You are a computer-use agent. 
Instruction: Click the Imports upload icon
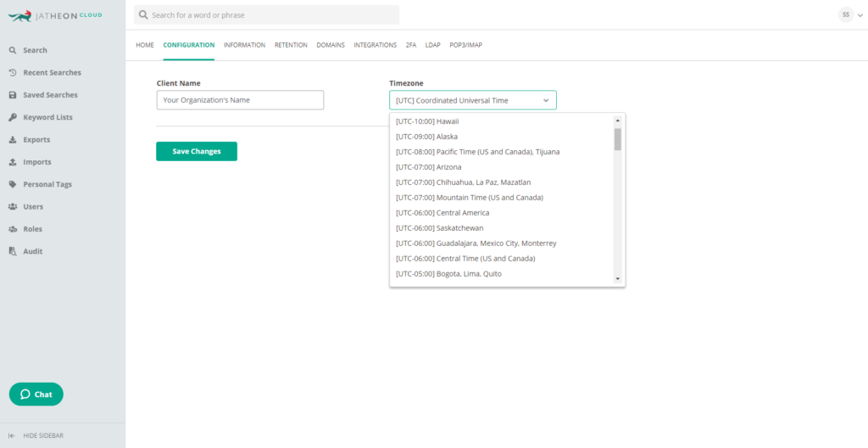[x=12, y=162]
